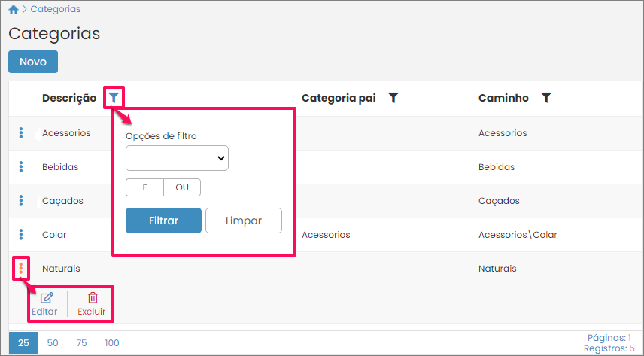The width and height of the screenshot is (644, 356).
Task: Click the home icon in breadcrumb
Action: (x=14, y=10)
